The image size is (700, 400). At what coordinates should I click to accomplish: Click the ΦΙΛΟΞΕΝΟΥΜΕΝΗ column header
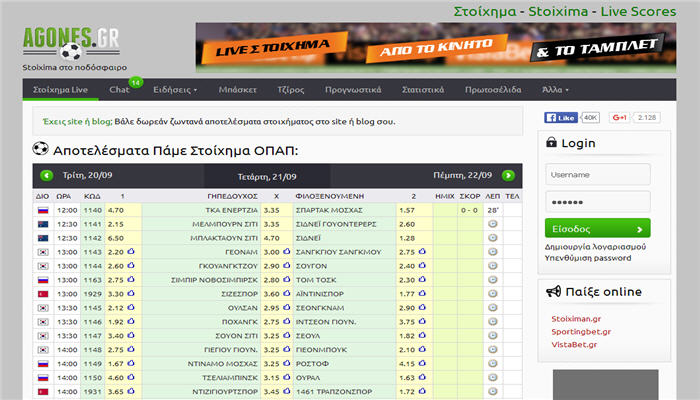329,196
